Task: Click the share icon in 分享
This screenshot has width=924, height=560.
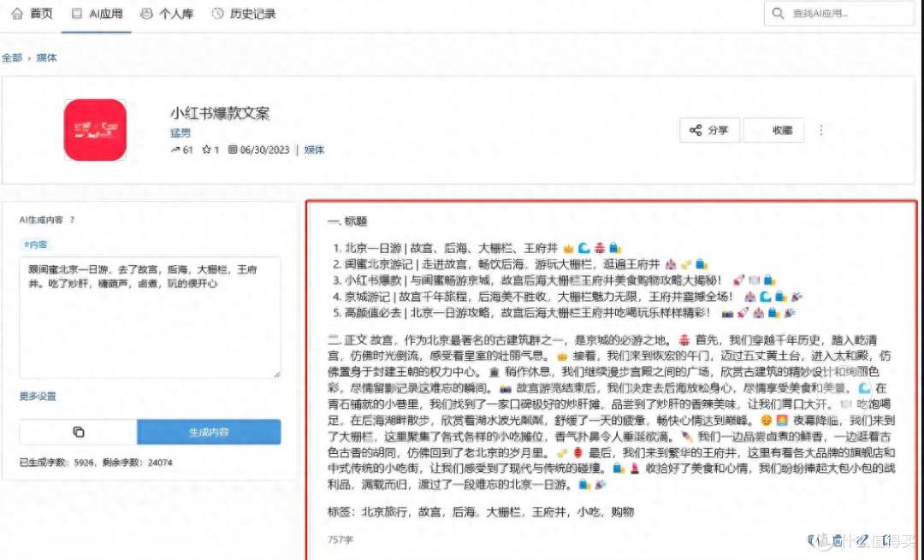Action: click(696, 130)
